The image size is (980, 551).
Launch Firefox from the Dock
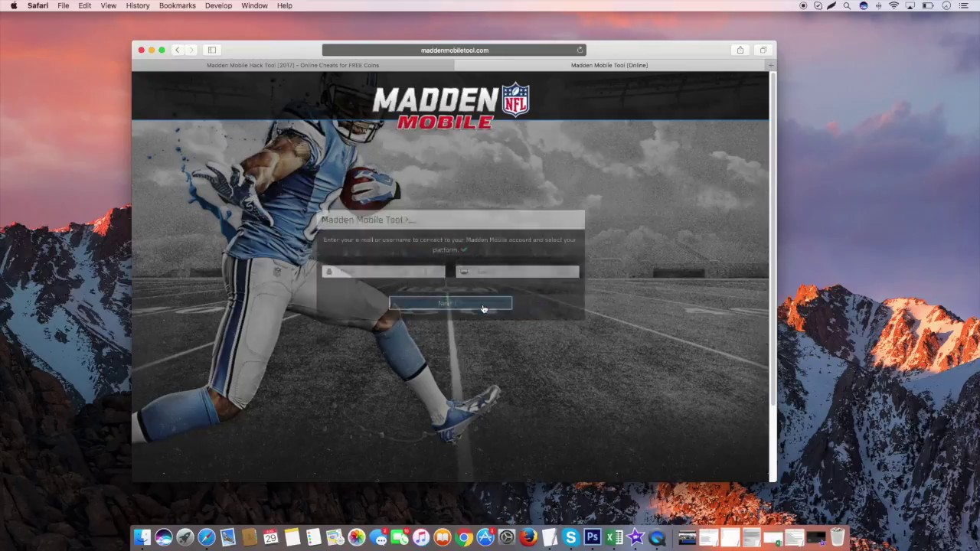click(528, 537)
